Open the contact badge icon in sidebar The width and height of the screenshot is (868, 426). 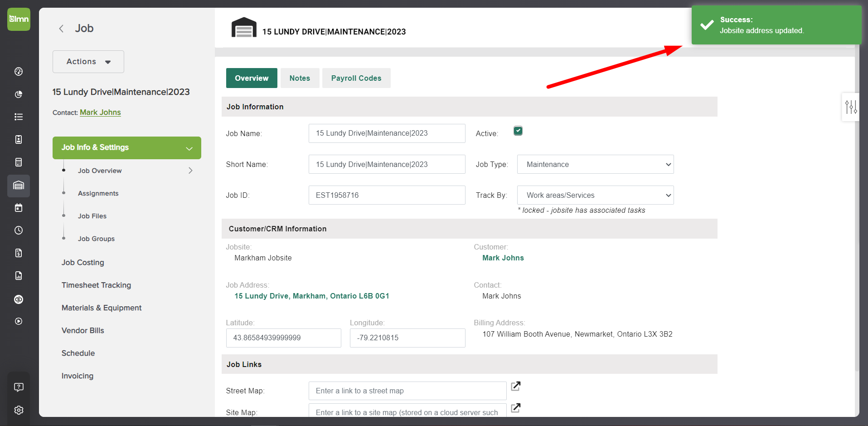(19, 139)
